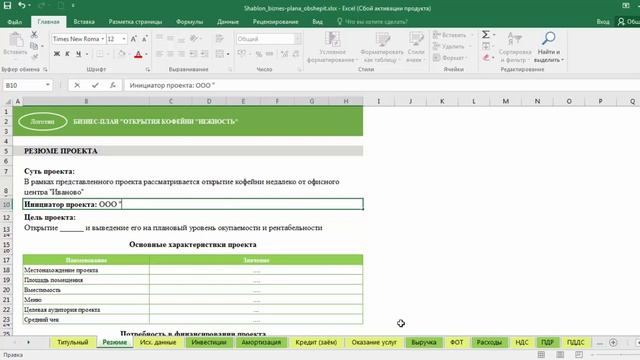Image resolution: width=640 pixels, height=360 pixels.
Task: Switch to Page Break Preview icon in status bar
Action: (579, 355)
